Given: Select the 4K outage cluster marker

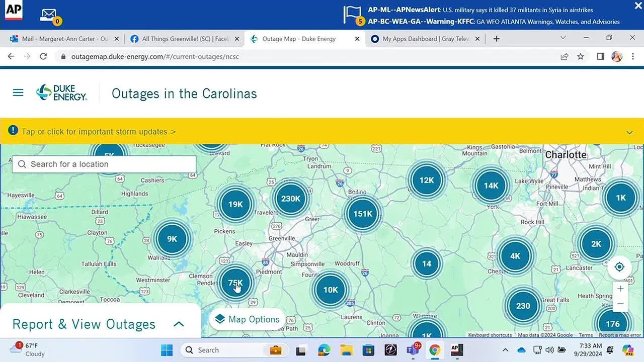Looking at the screenshot, I should click(x=515, y=256).
